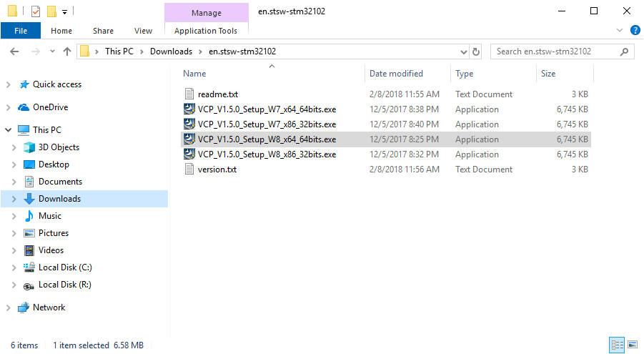The image size is (644, 354).
Task: Sort by Date modified column
Action: 396,74
